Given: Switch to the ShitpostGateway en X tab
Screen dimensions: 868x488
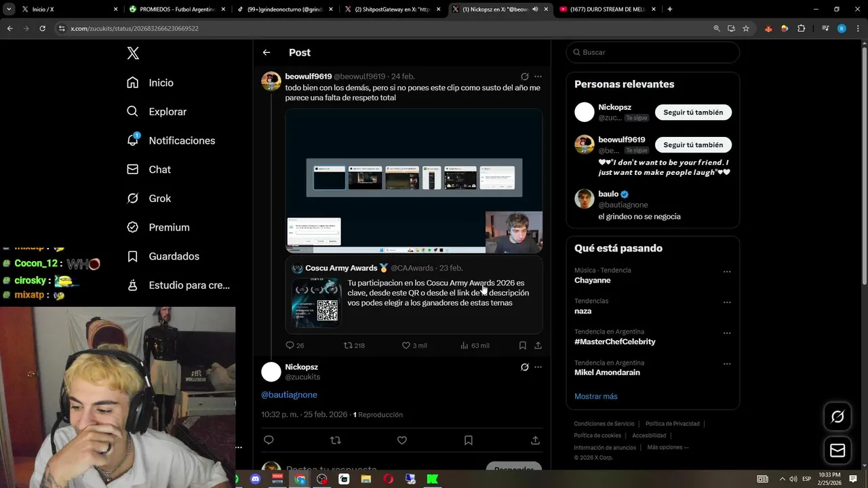Looking at the screenshot, I should 393,9.
